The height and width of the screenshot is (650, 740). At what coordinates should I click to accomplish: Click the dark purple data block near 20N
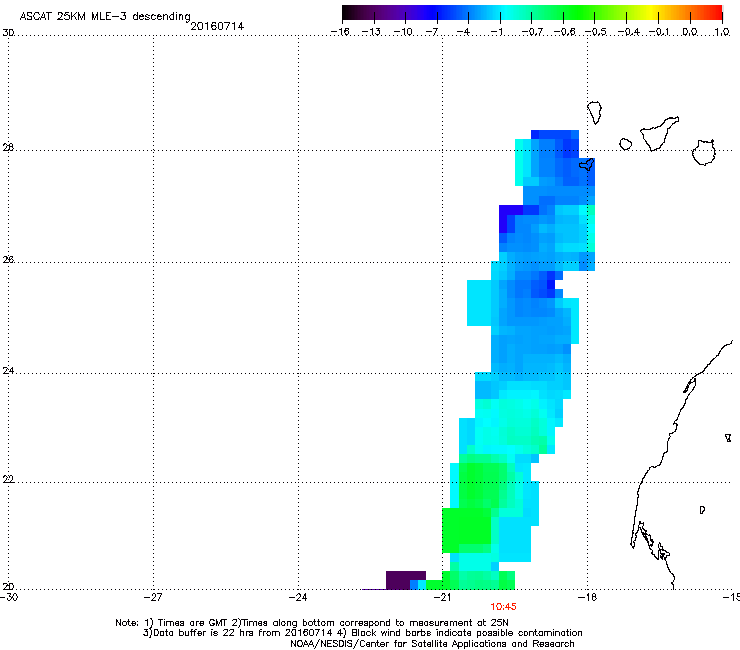point(401,578)
